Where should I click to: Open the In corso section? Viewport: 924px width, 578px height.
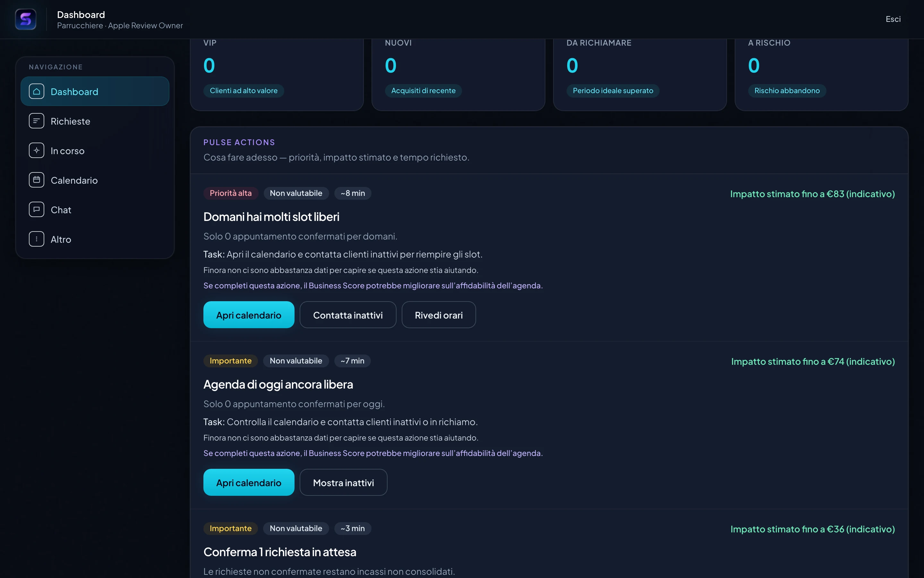(x=95, y=151)
